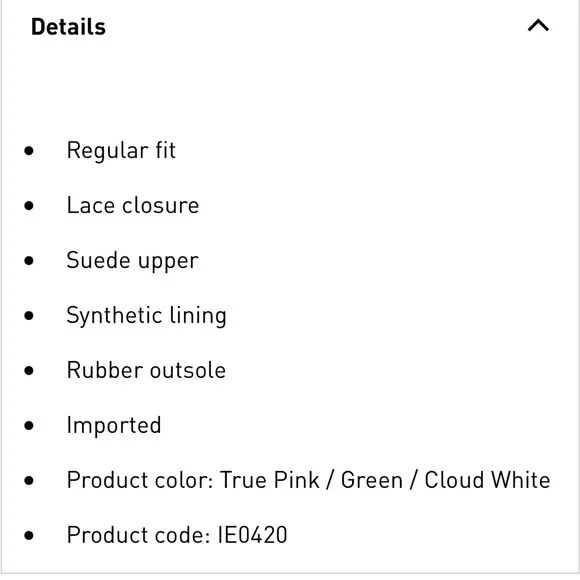Viewport: 580px width, 580px height.
Task: Click the bullet beside Rubber outsole
Action: (x=29, y=371)
